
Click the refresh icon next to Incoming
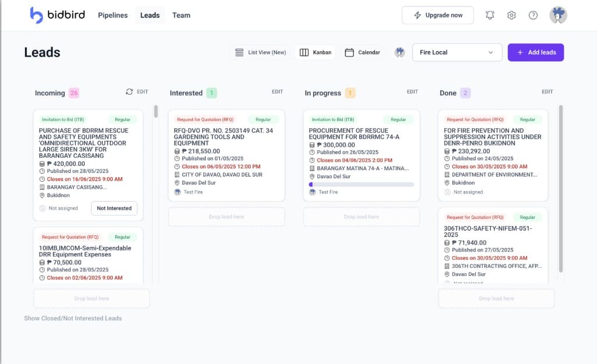point(128,92)
